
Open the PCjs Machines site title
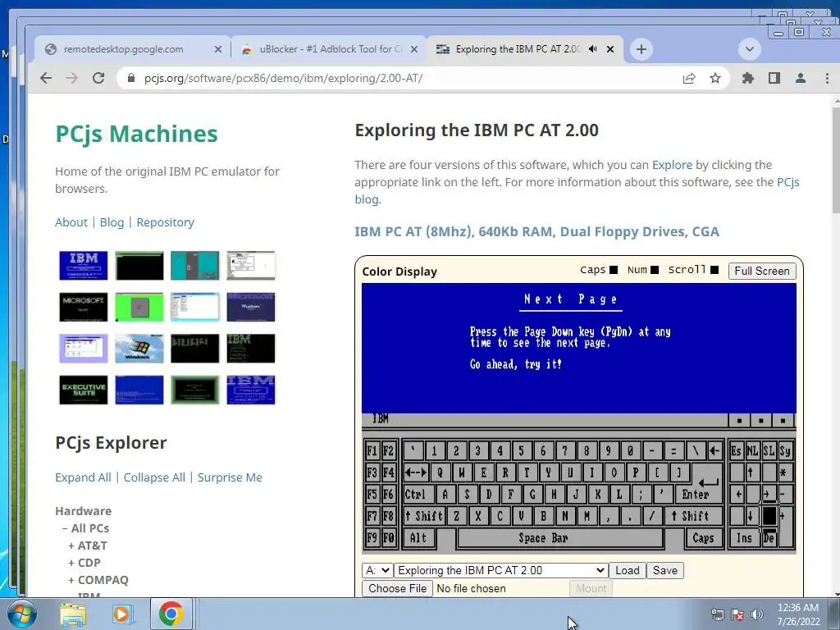[x=137, y=134]
